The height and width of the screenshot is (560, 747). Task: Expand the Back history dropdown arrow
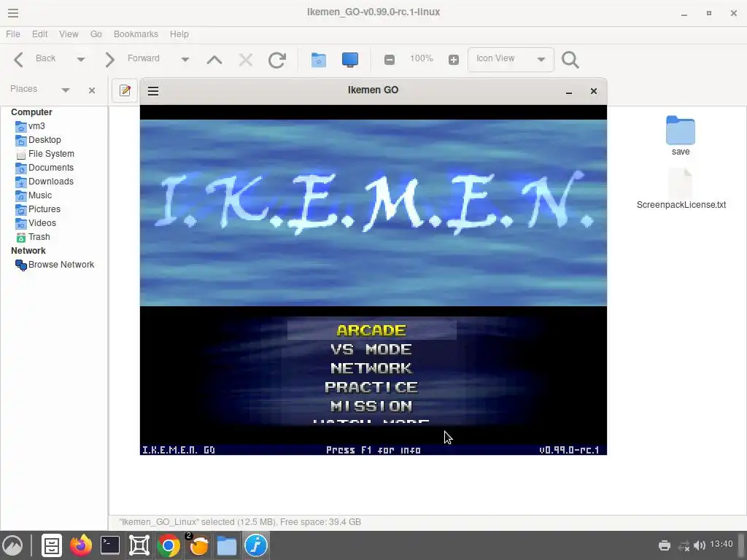(80, 60)
